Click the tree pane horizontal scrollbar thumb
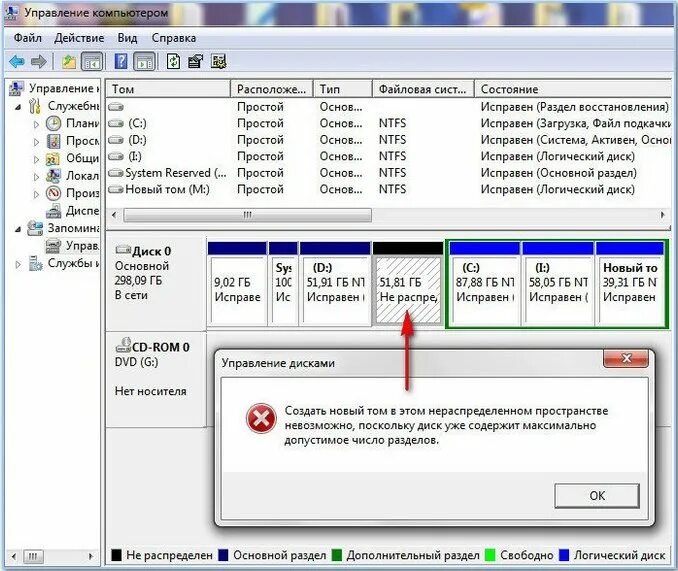The width and height of the screenshot is (678, 571). 33,556
